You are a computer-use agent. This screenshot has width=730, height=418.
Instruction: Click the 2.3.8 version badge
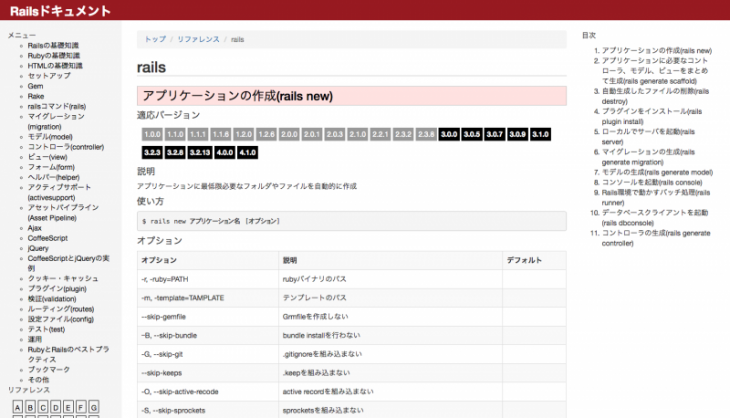(426, 134)
